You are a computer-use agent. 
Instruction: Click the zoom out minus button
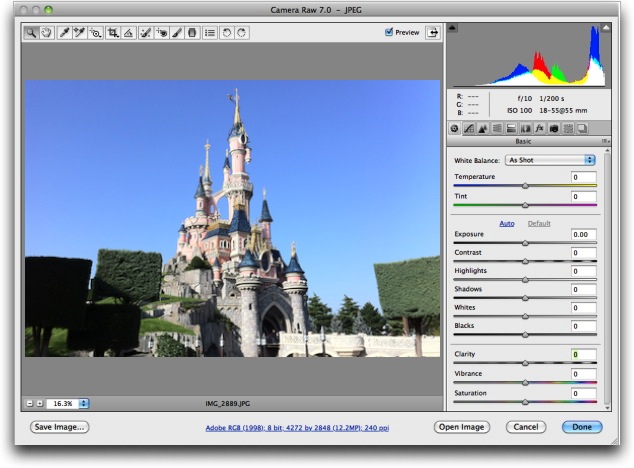pos(30,403)
